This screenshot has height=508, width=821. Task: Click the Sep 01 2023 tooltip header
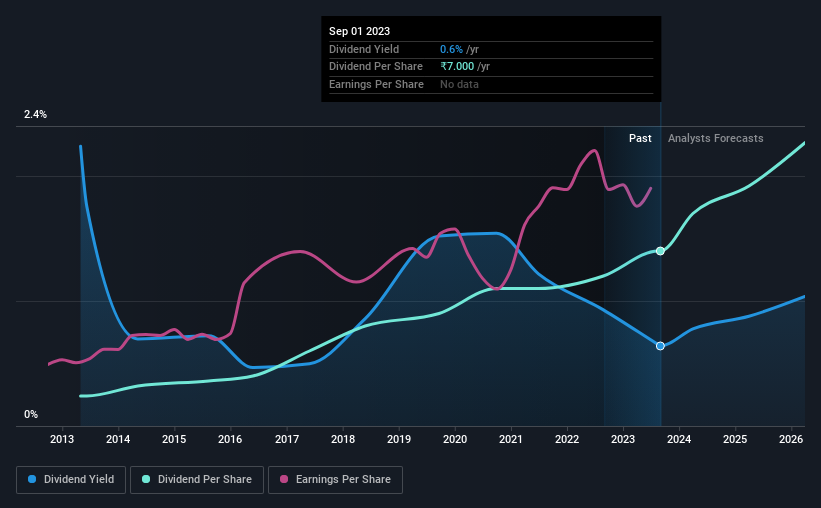[359, 31]
